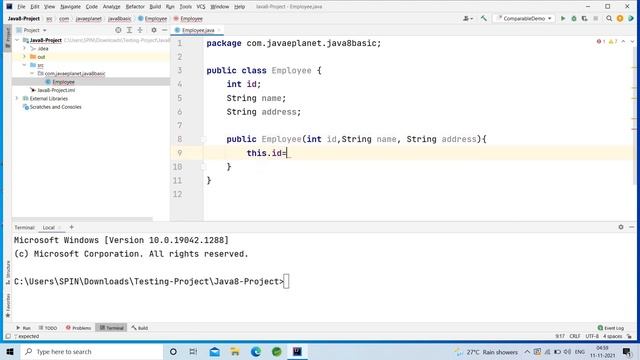The image size is (640, 360).
Task: Expand the out folder arrow
Action: [24, 57]
